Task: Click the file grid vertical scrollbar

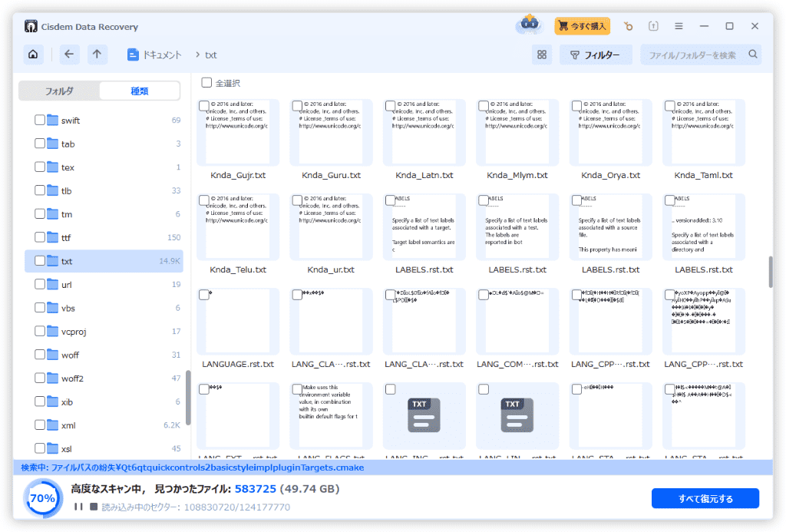Action: click(770, 273)
